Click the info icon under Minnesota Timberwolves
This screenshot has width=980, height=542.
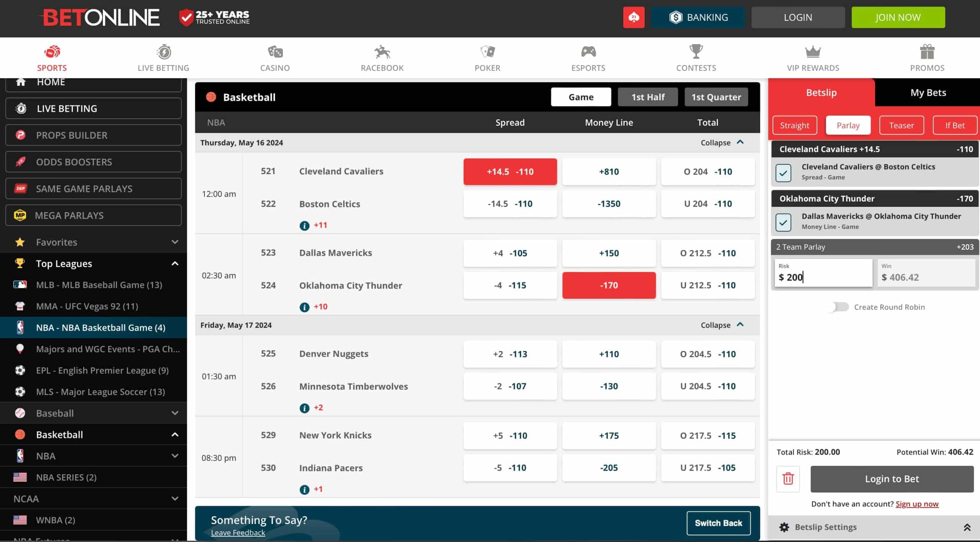point(304,408)
